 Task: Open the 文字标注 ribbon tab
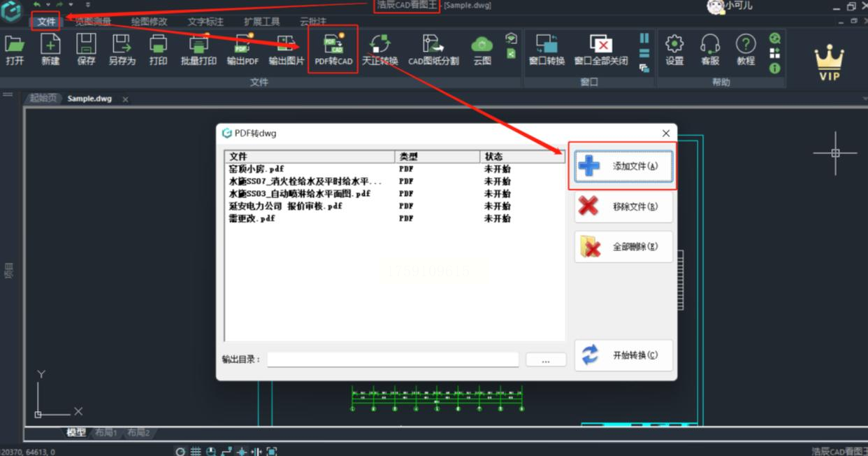point(205,22)
